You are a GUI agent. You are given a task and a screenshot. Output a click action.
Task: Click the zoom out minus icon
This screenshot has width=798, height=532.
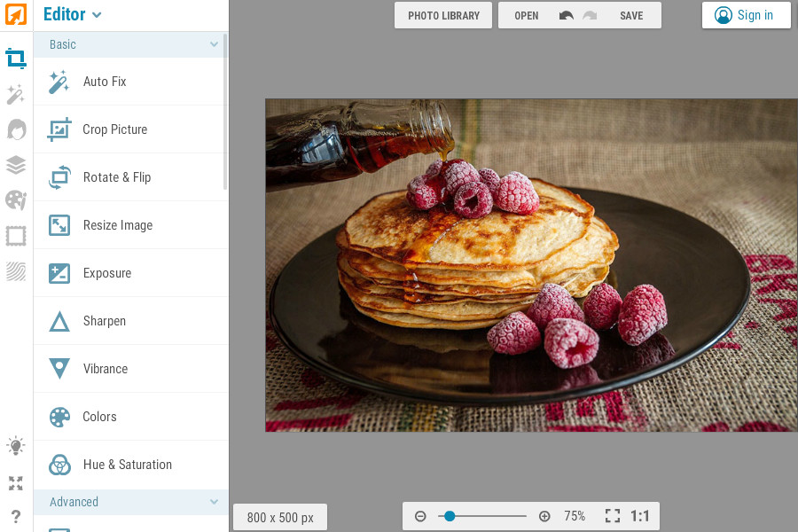pos(420,516)
